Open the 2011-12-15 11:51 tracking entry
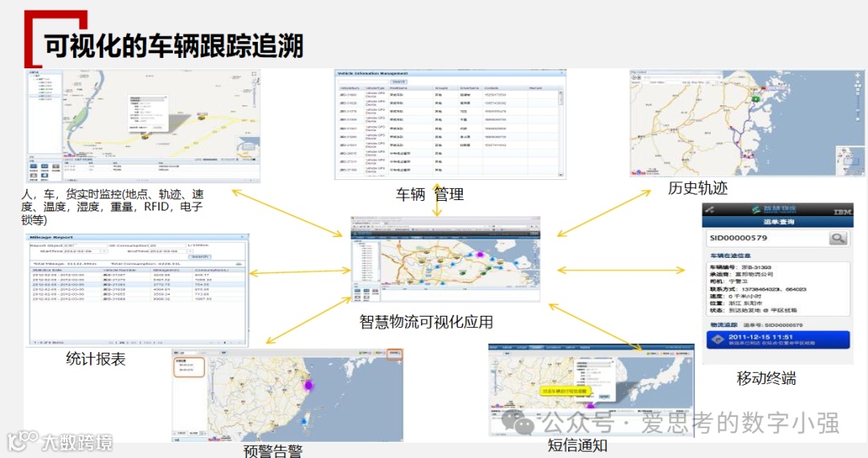This screenshot has width=868, height=458. coord(778,340)
